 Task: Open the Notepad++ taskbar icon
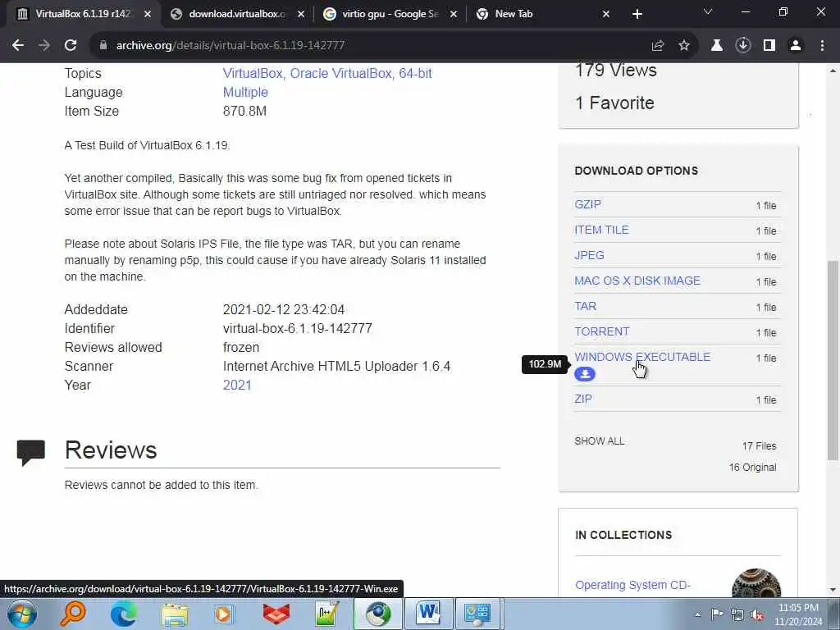(x=326, y=614)
